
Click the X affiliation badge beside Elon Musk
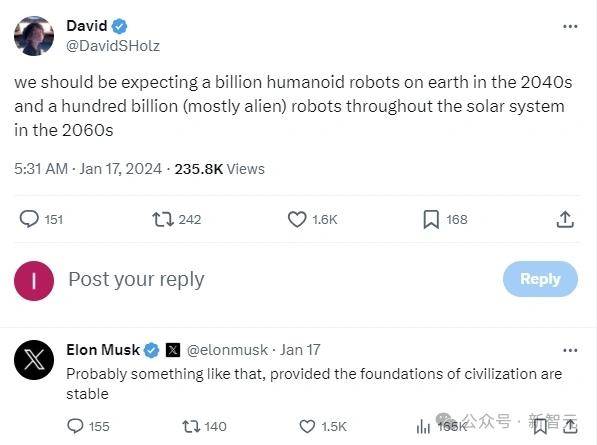click(x=173, y=350)
